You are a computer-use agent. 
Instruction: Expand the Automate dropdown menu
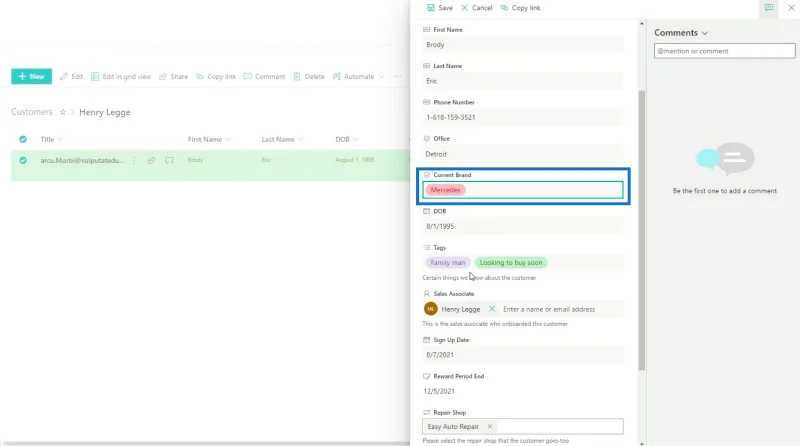[x=358, y=77]
